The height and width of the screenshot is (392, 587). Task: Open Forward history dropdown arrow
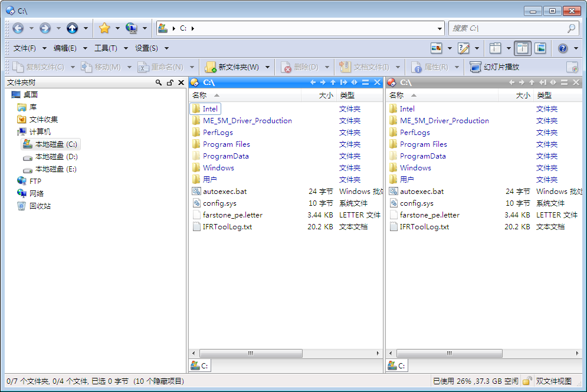58,28
